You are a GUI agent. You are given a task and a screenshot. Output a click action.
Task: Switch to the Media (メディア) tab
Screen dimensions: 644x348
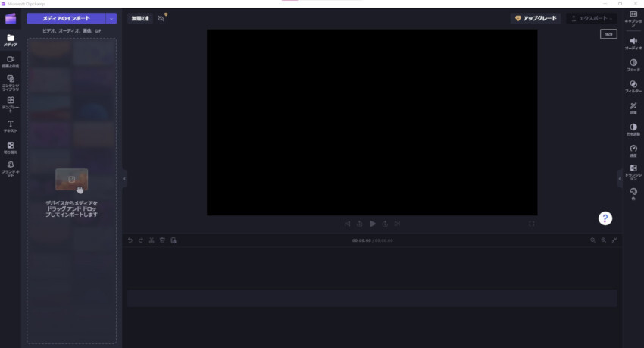click(x=11, y=39)
